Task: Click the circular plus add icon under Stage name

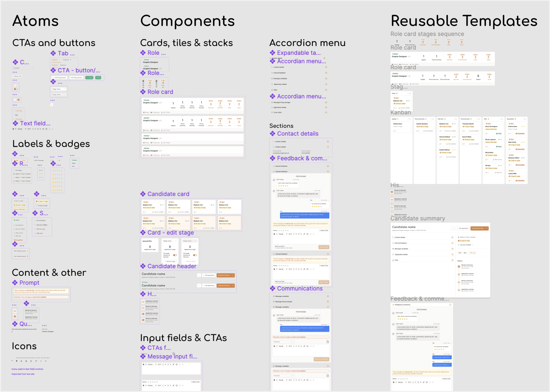Action: coord(52,105)
